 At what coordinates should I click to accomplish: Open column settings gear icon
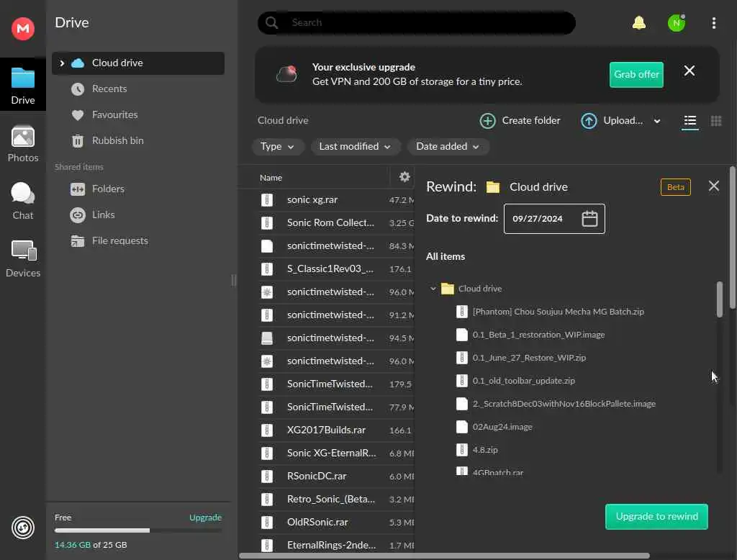pyautogui.click(x=404, y=177)
